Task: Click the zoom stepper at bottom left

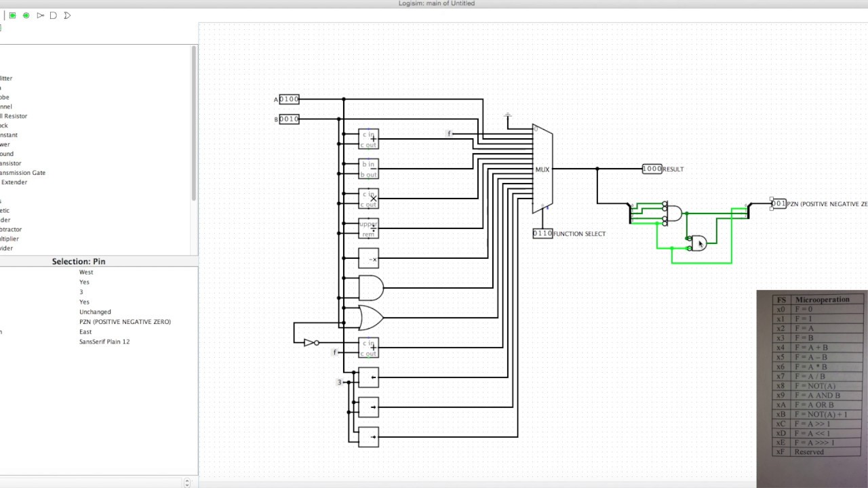Action: coord(187,483)
